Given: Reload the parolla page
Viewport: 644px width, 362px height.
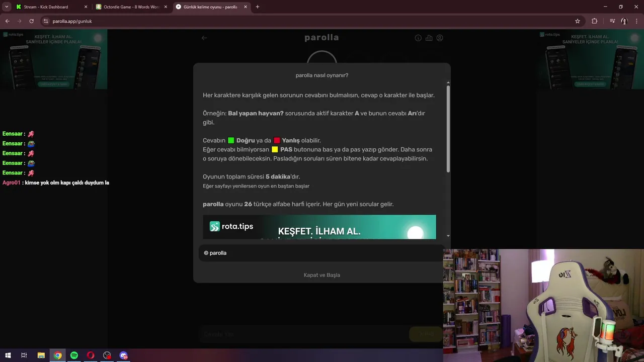Looking at the screenshot, I should (32, 21).
